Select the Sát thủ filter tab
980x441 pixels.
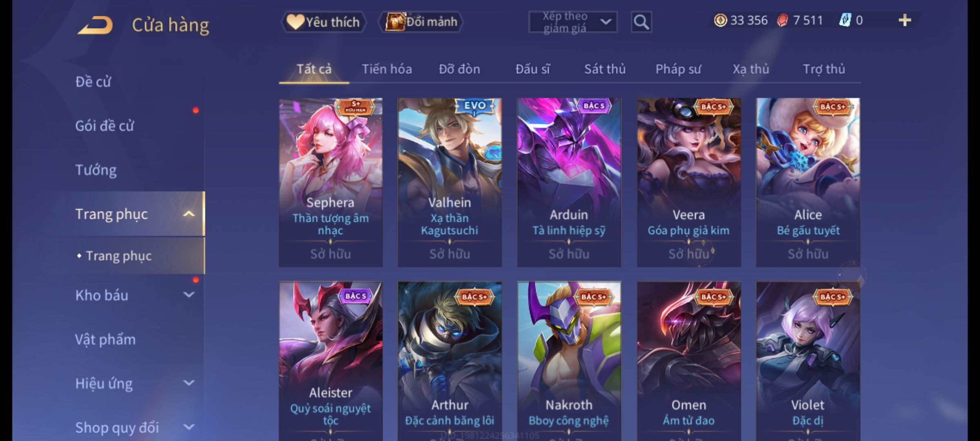click(x=605, y=69)
